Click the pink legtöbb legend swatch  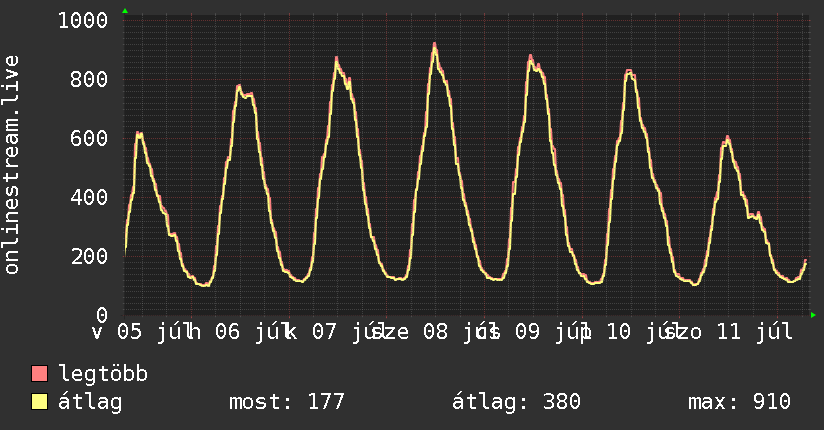point(39,373)
